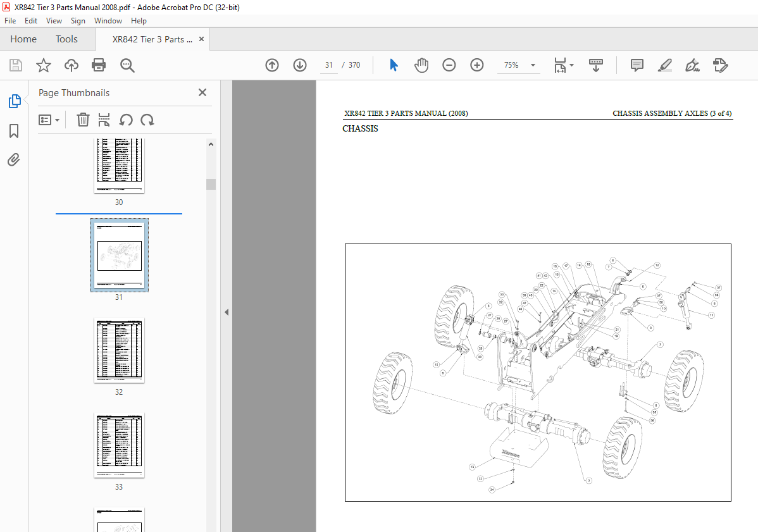
Task: Open the Edit menu
Action: pyautogui.click(x=31, y=21)
